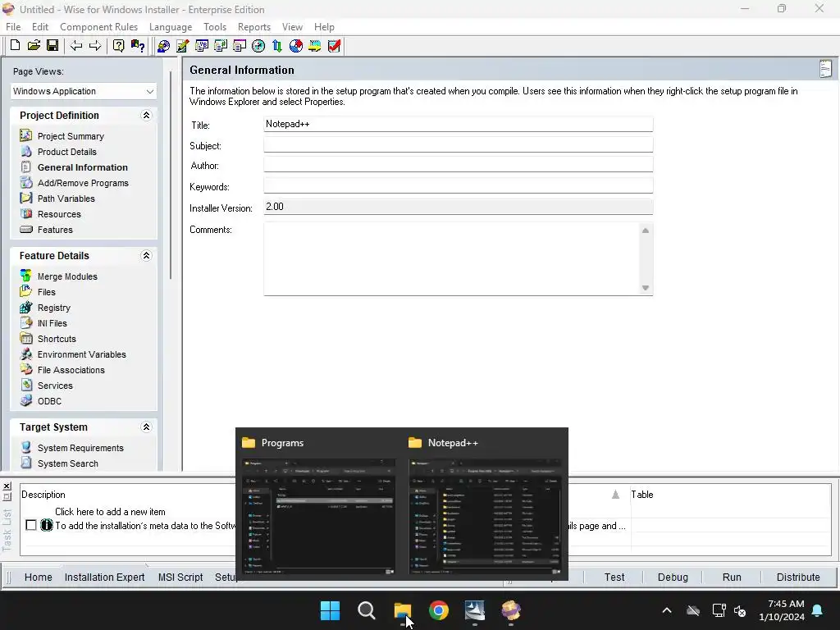Click the Author input field

(x=458, y=165)
